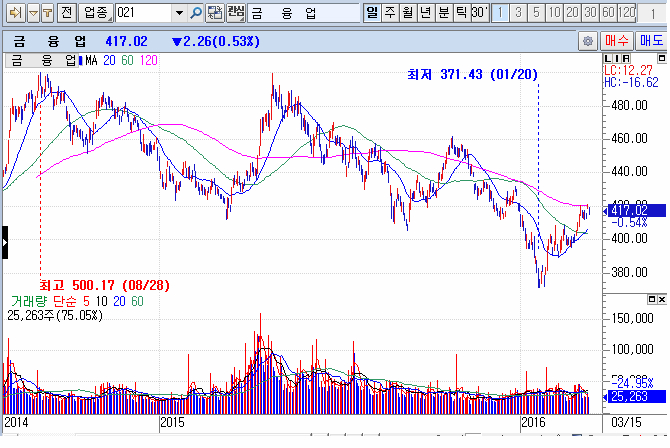Open the yellow down-triangle dropdown
This screenshot has width=670, height=448.
(32, 13)
